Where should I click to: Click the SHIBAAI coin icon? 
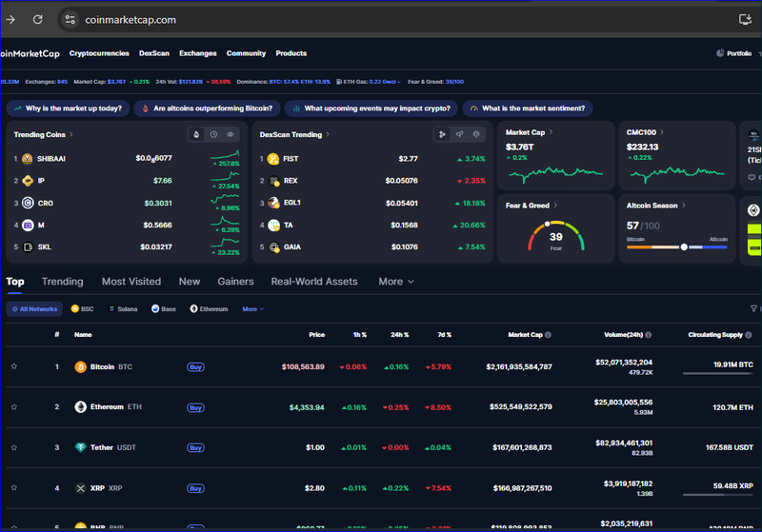coord(28,159)
